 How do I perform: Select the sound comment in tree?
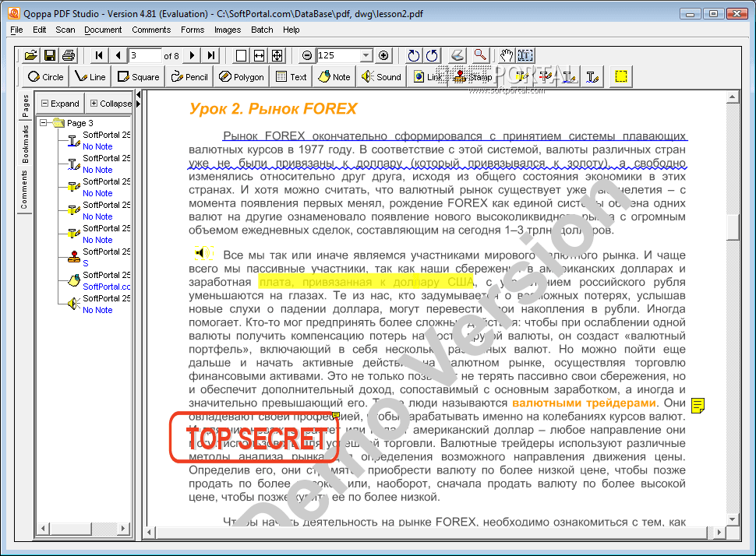99,304
